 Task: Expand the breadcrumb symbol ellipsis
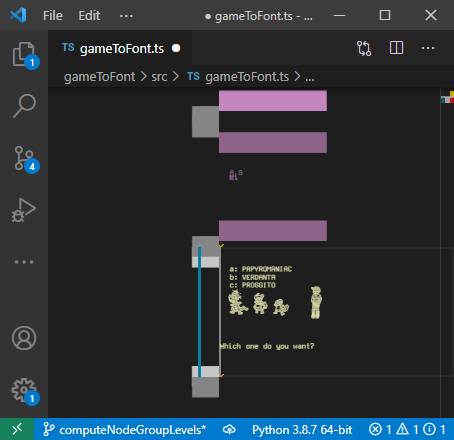click(310, 77)
